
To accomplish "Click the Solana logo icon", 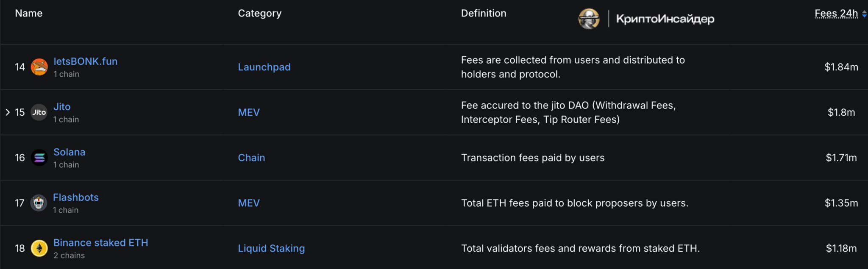I will tap(39, 158).
